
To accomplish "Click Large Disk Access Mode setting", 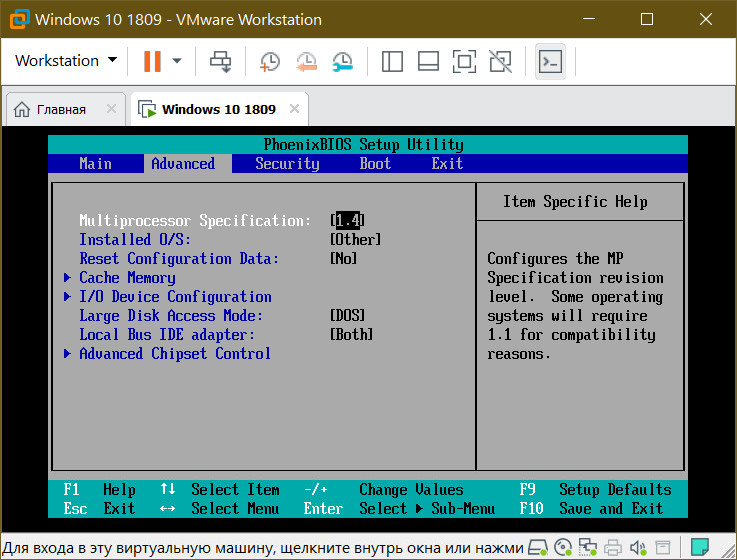I will point(171,315).
